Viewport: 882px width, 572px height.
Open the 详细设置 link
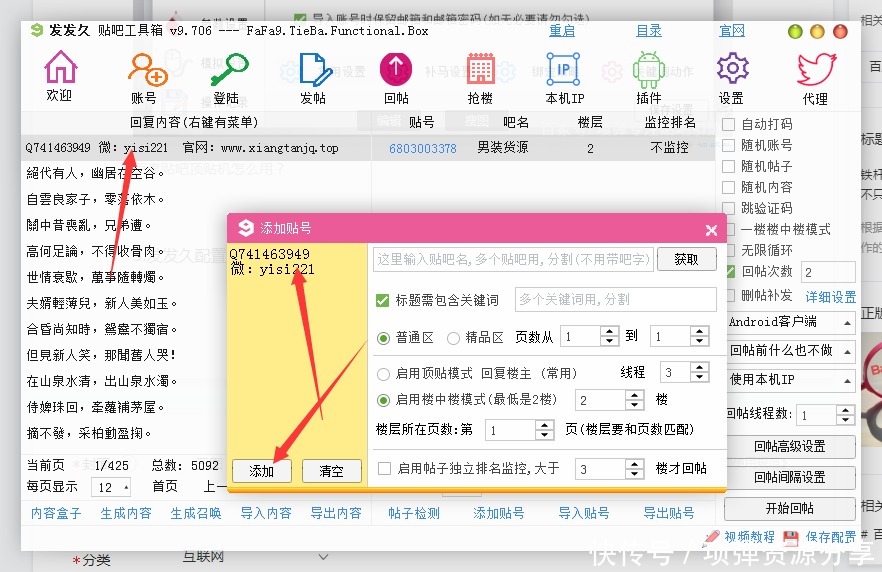pyautogui.click(x=830, y=297)
